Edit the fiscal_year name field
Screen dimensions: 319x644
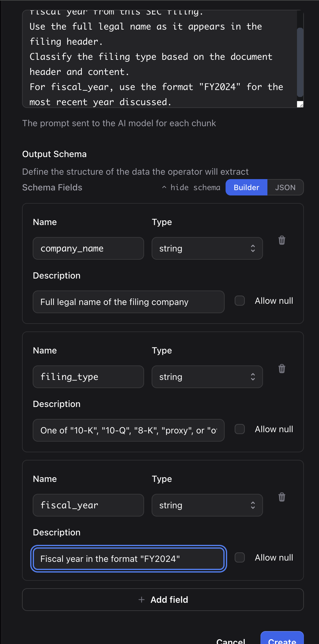tap(88, 505)
